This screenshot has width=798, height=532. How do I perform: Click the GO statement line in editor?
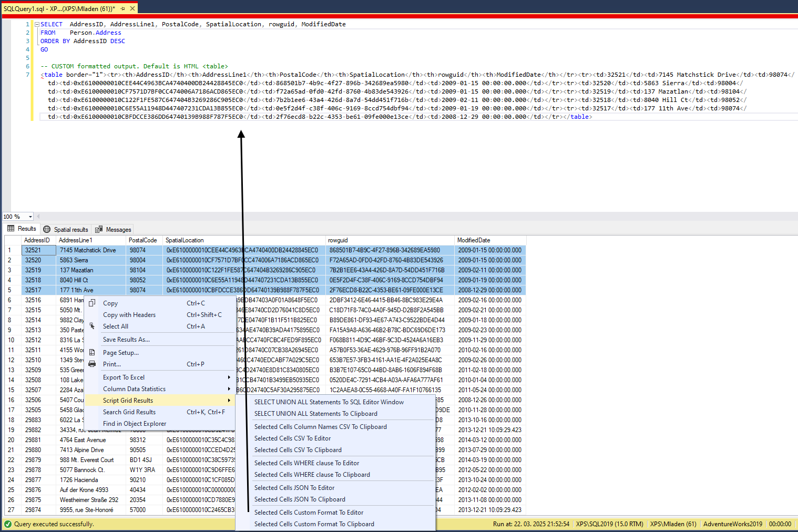44,49
